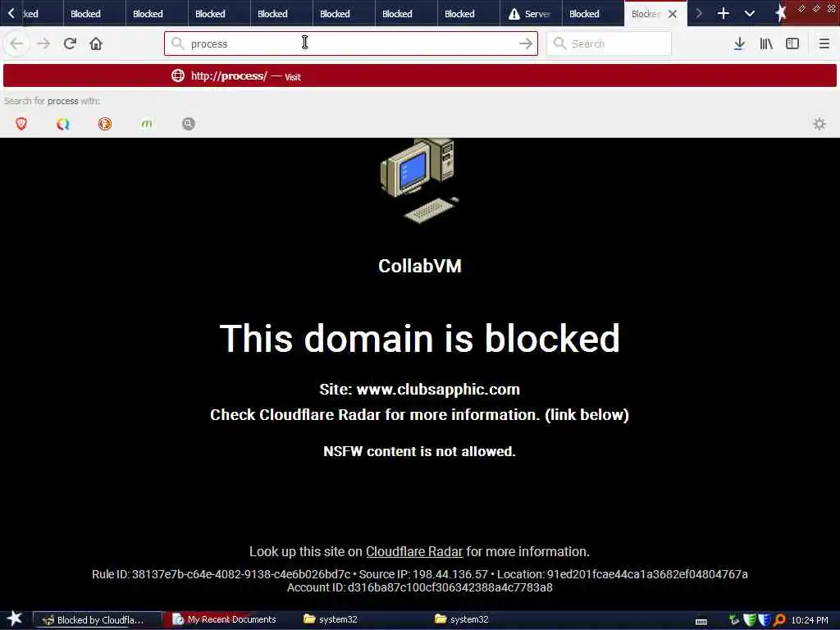
Task: Open search settings gear icon
Action: click(819, 124)
